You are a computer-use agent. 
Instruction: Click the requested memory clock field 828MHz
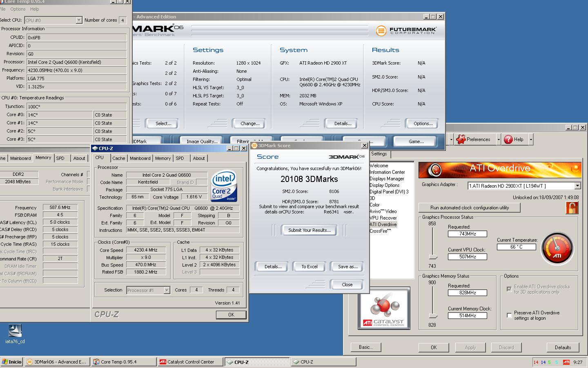(x=467, y=293)
